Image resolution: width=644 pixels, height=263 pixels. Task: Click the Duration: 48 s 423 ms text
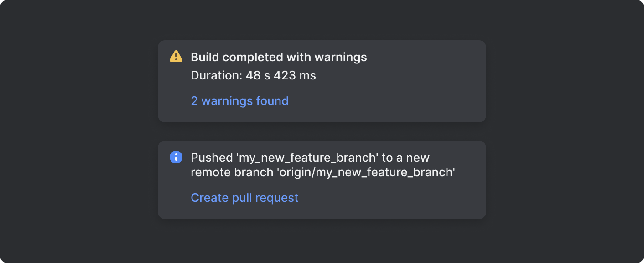click(254, 75)
